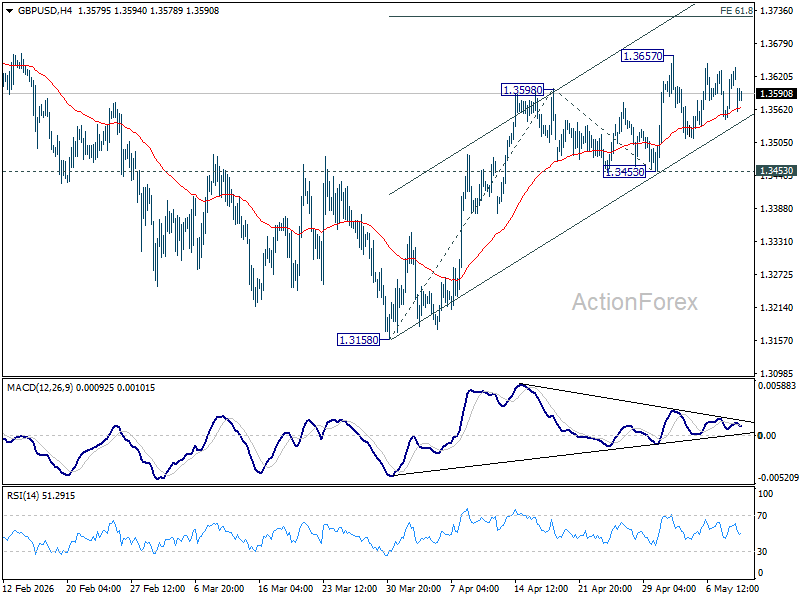800x600 pixels.
Task: Click the 12 Feb 2026 date label
Action: click(29, 589)
